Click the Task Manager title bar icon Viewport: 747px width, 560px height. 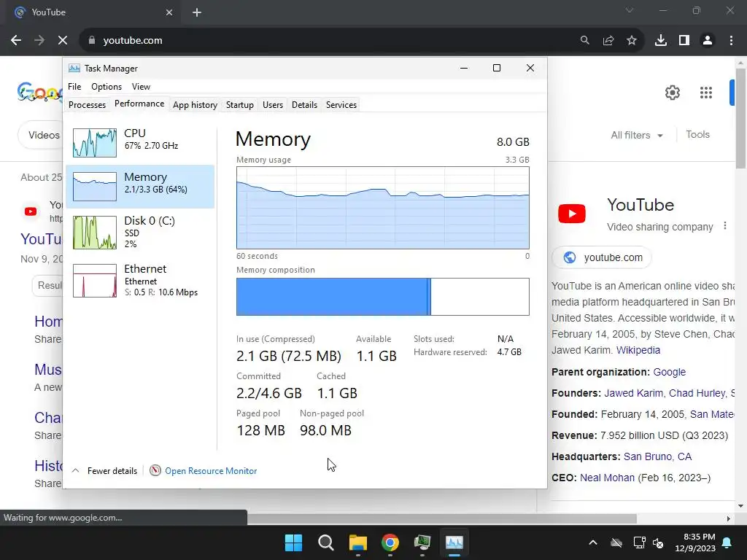[x=74, y=68]
